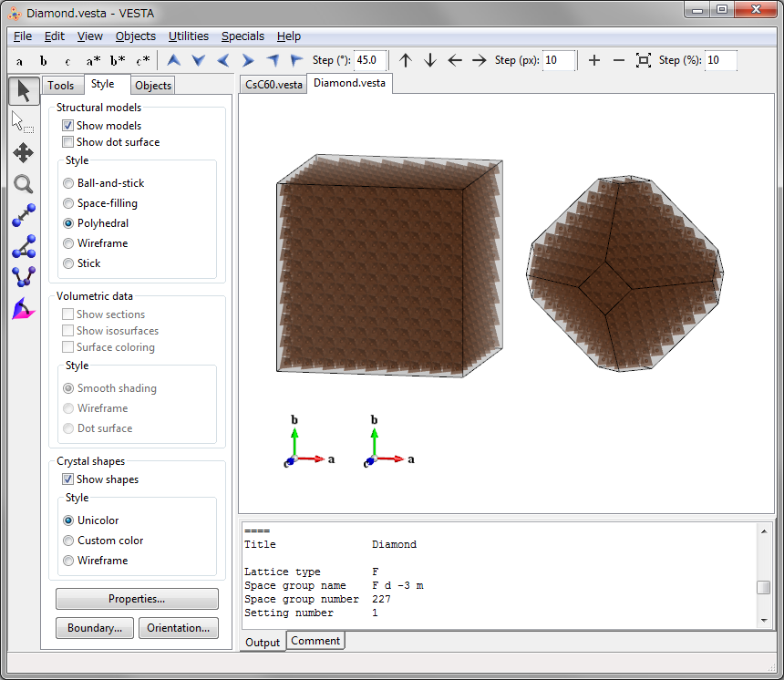784x680 pixels.
Task: View along the a* axis
Action: coord(93,61)
